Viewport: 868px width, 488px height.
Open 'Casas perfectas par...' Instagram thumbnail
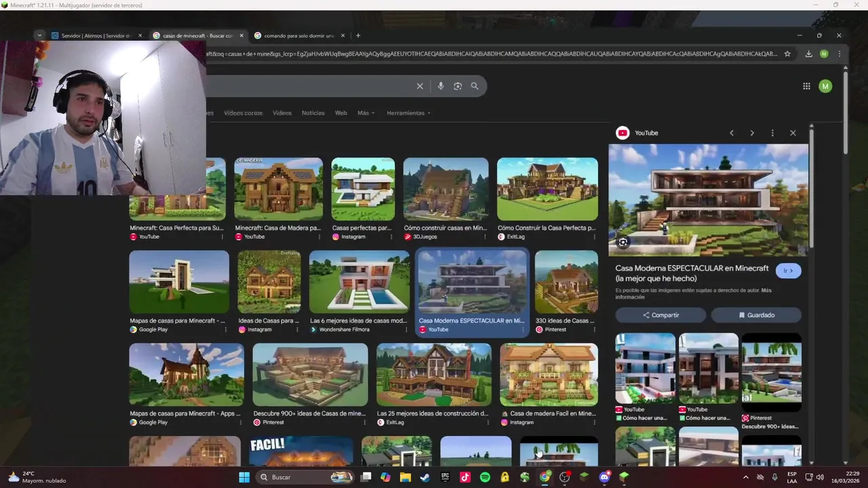click(x=363, y=189)
